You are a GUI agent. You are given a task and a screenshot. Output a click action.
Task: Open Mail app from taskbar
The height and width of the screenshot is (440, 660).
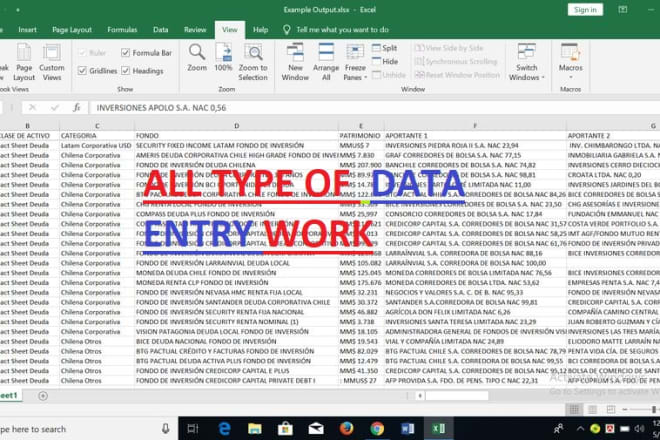[316, 429]
